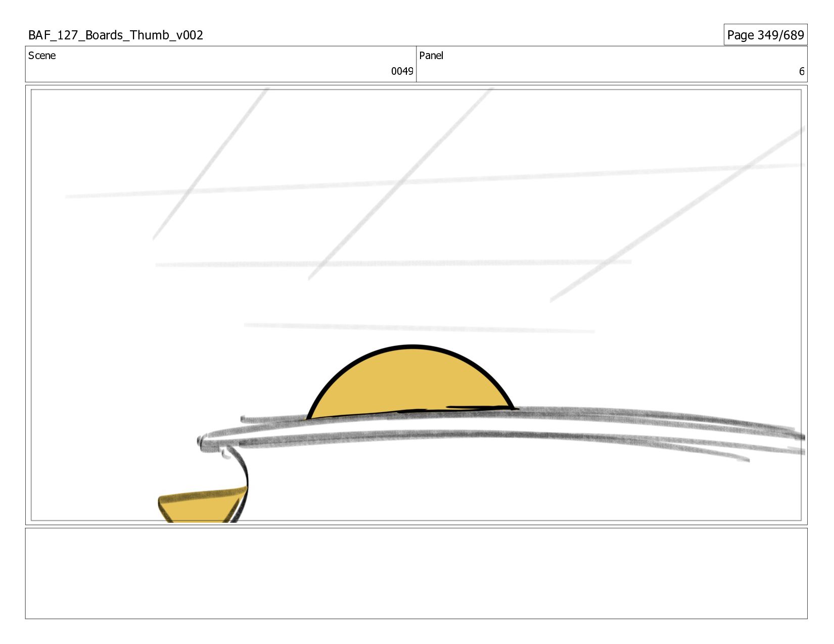
Task: Click the yellow cup shape in the drawing
Action: pyautogui.click(x=202, y=505)
